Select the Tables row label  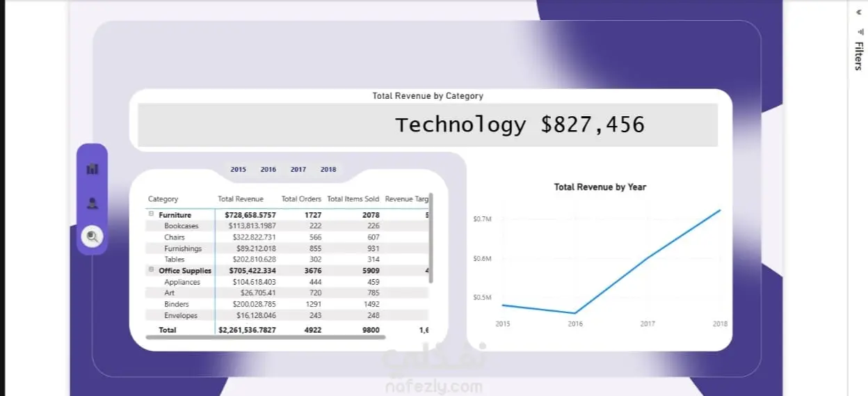coord(175,260)
